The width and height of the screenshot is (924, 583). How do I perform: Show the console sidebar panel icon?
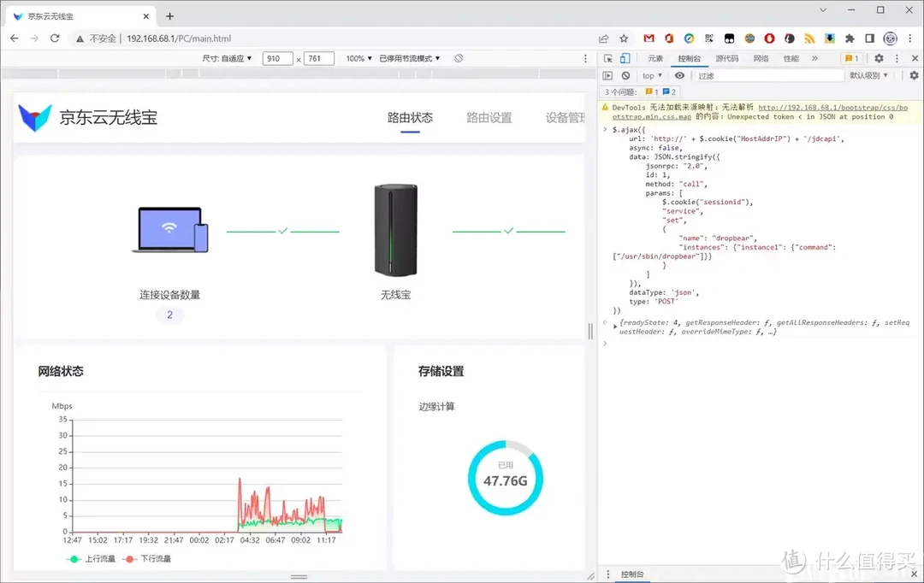coord(608,76)
